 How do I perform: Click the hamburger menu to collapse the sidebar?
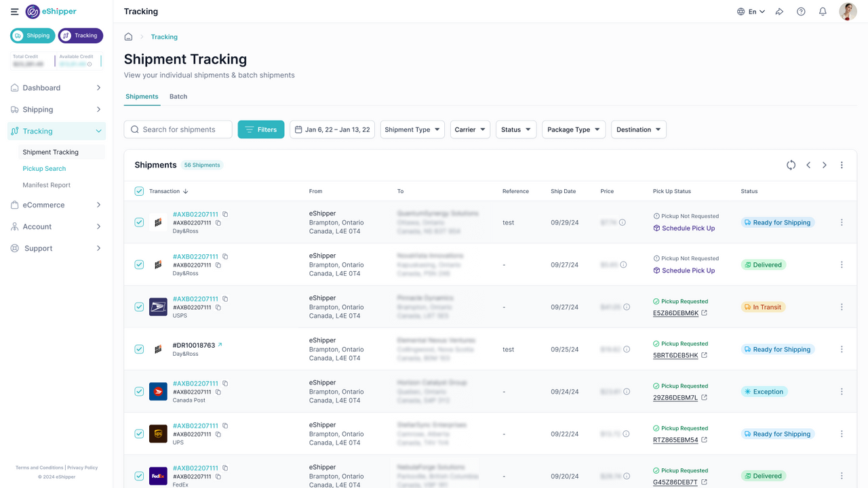tap(14, 12)
